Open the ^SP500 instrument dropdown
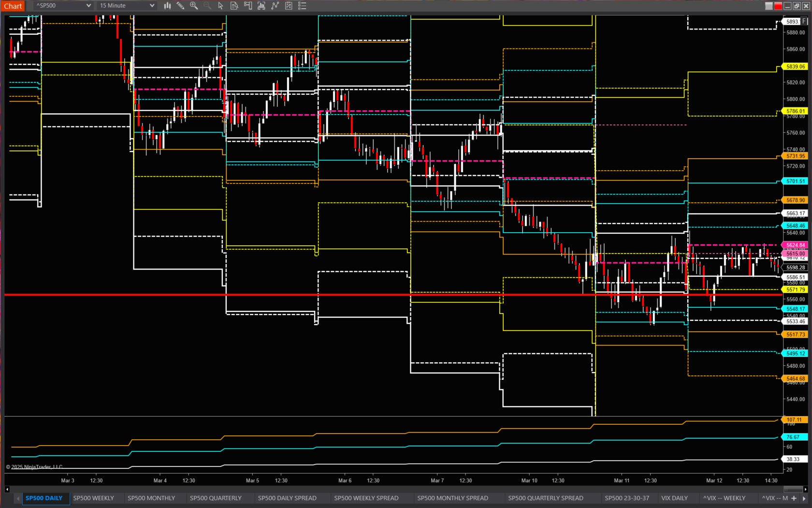 coord(61,5)
